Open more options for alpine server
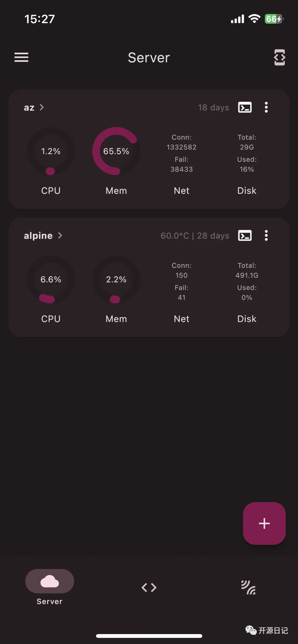The height and width of the screenshot is (644, 298). pyautogui.click(x=266, y=235)
